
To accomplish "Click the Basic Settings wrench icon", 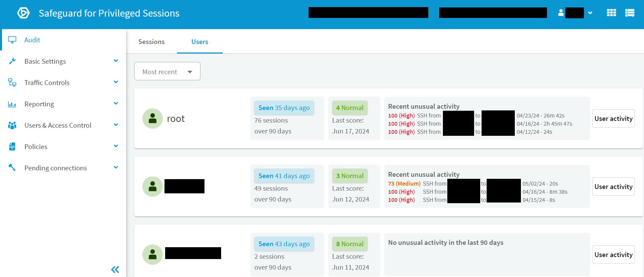I will tap(12, 61).
